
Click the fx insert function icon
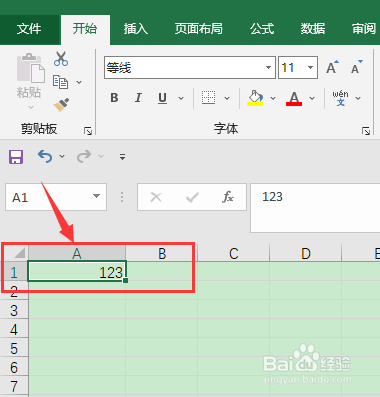point(228,197)
